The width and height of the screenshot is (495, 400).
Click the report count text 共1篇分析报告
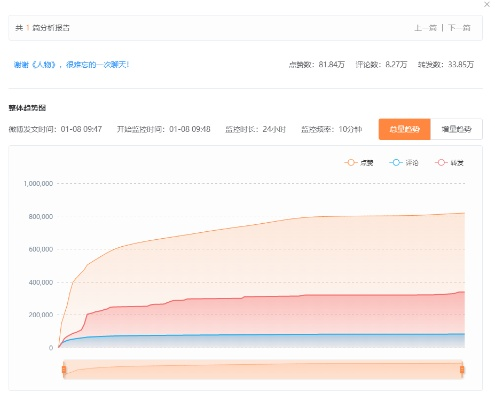point(42,28)
